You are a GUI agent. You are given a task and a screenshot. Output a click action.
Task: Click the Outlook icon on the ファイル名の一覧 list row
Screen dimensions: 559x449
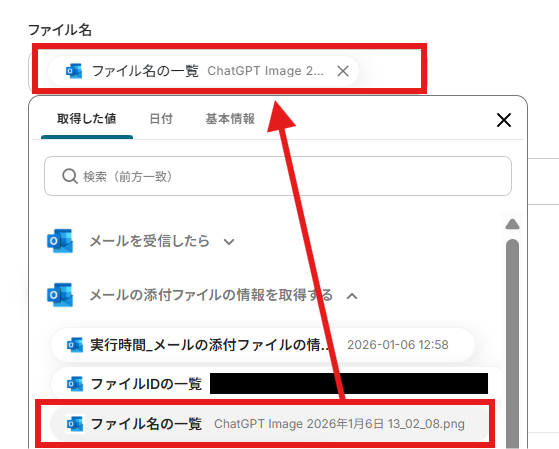coord(75,424)
